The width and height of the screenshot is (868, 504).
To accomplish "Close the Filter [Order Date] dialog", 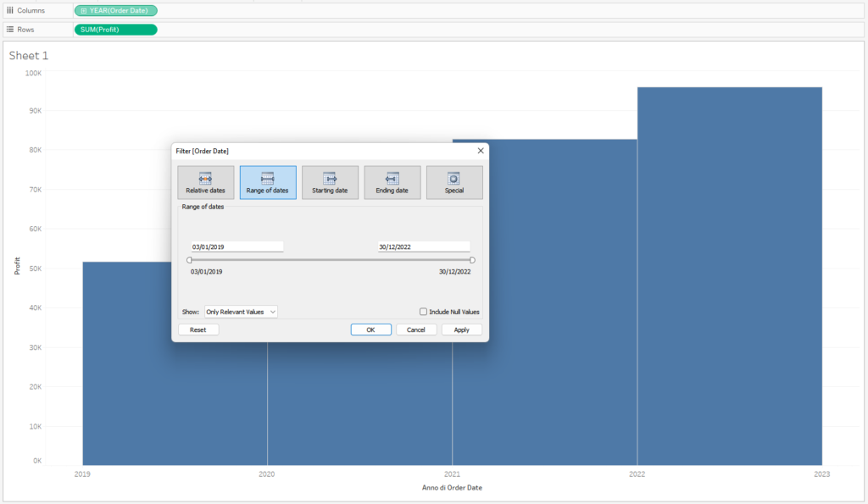I will tap(481, 151).
